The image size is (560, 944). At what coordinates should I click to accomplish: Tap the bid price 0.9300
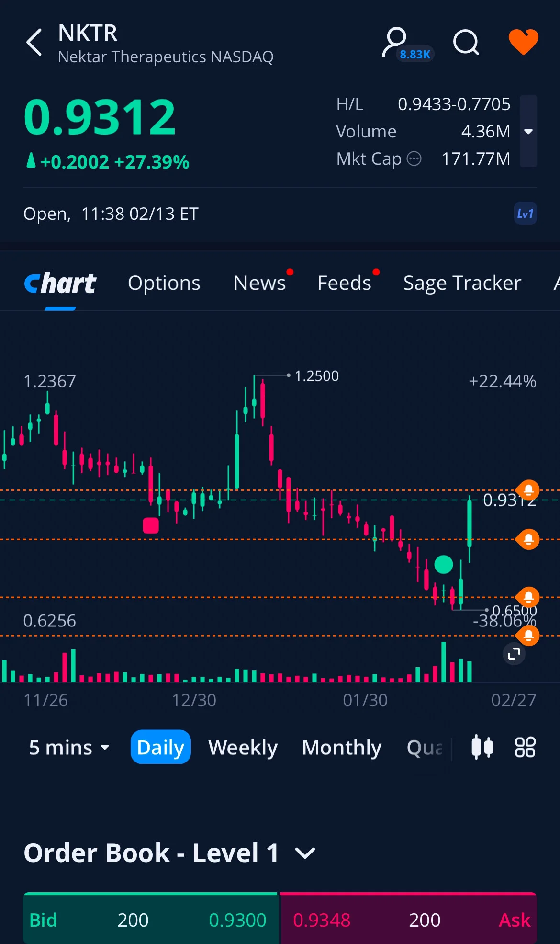point(237,920)
